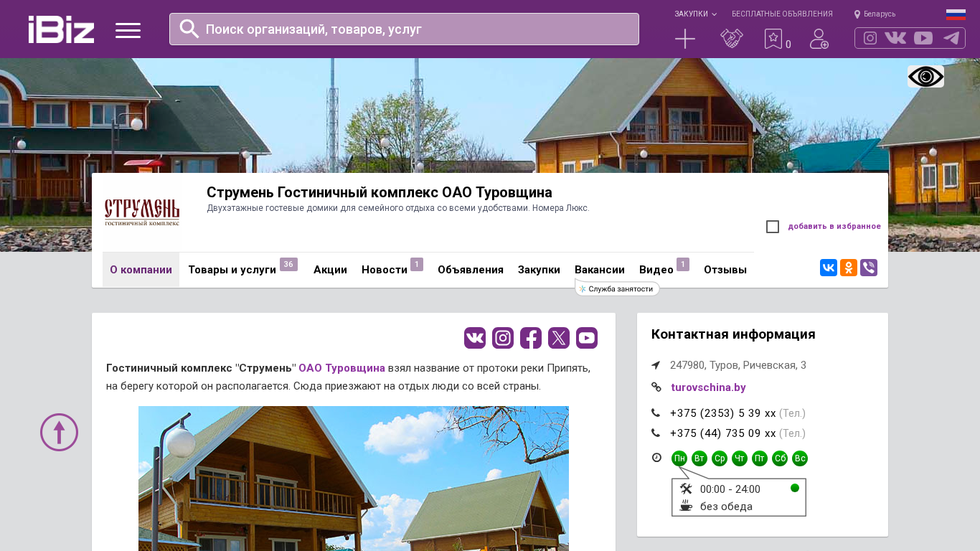Open Telegram icon in the header
Image resolution: width=980 pixels, height=551 pixels.
tap(951, 38)
